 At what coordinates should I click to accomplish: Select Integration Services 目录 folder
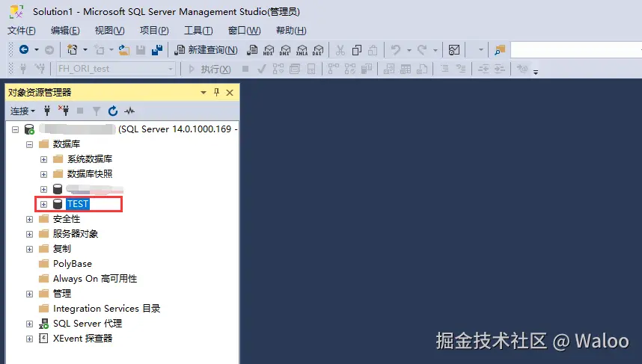tap(106, 309)
